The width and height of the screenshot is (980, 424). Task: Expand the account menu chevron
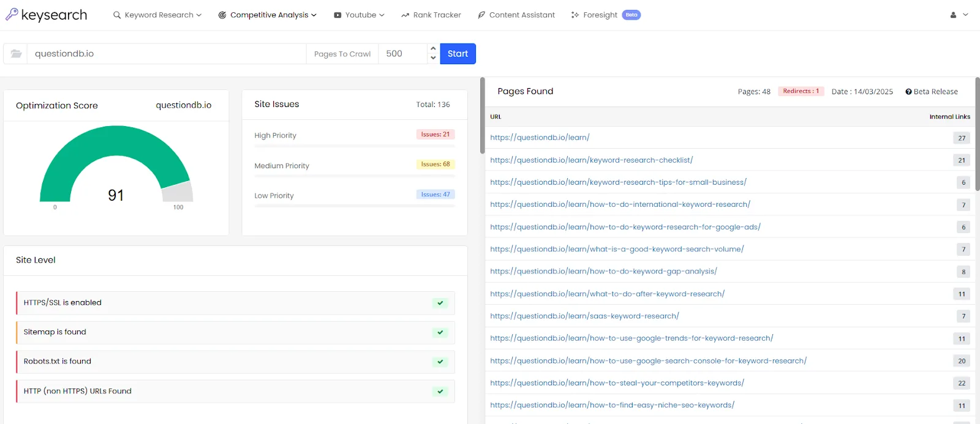[966, 15]
